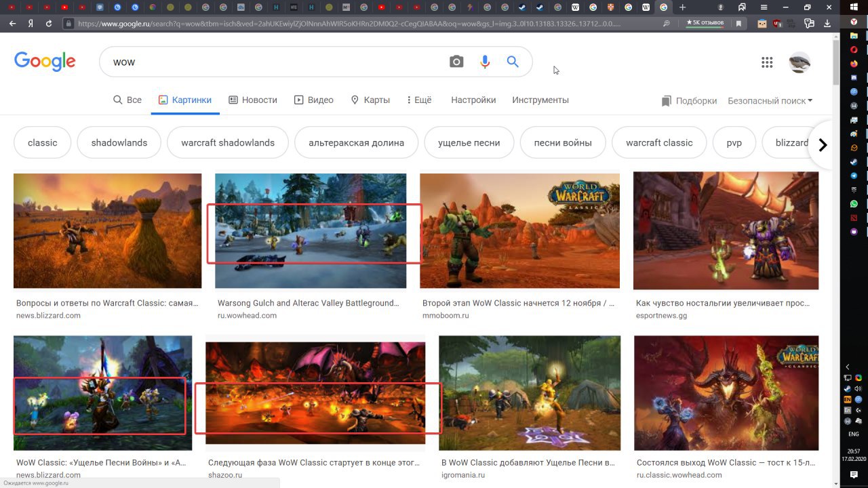The image size is (868, 488).
Task: Open Windows Start button in taskbar
Action: 854,7
